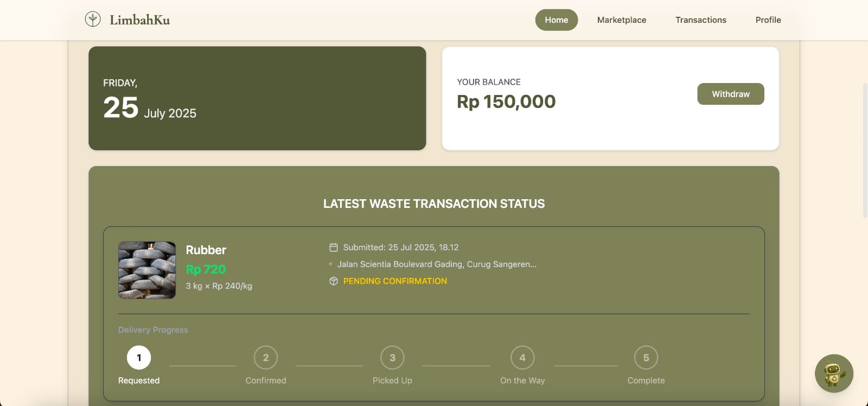Select step 3 Picked Up circle

tap(392, 358)
